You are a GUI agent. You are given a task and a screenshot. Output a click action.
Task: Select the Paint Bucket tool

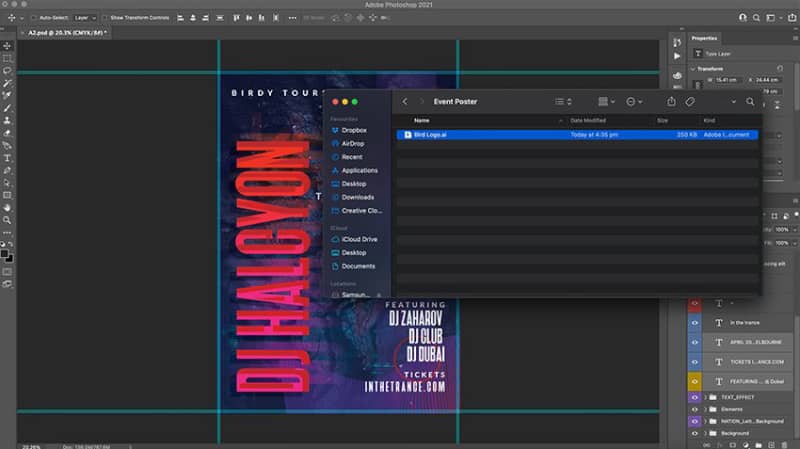coord(7,145)
